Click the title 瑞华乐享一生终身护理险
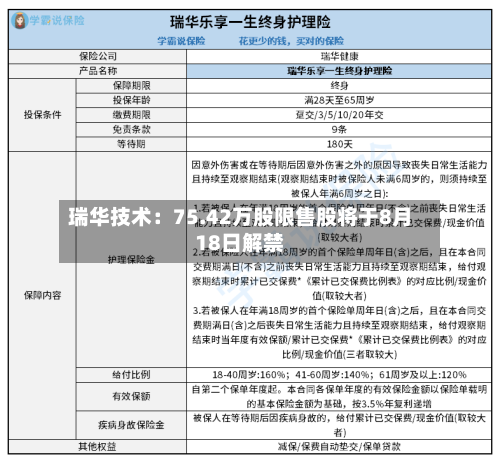This screenshot has height=464, width=500. [x=250, y=22]
